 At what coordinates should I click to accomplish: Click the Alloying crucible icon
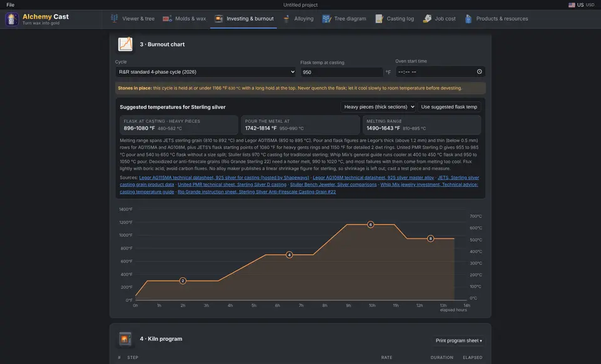tap(286, 18)
